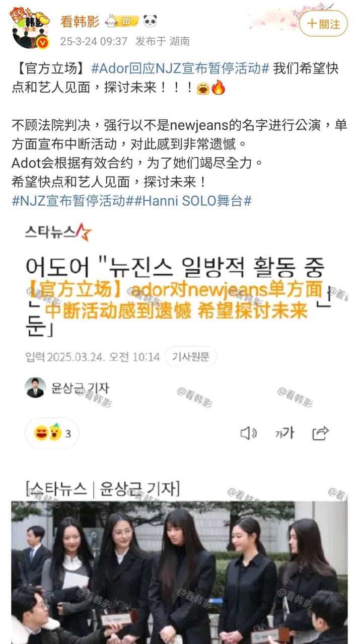Tap the panda emoji badge beside username
Viewport: 359px width, 644px height.
[150, 21]
